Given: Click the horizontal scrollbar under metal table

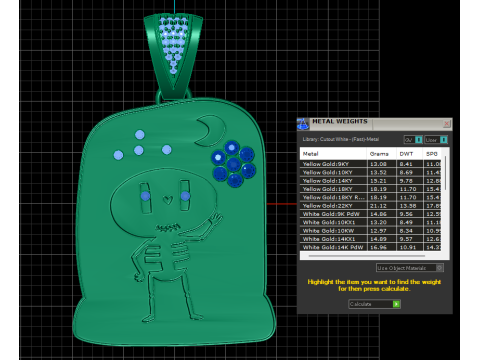Looking at the screenshot, I should (x=367, y=256).
